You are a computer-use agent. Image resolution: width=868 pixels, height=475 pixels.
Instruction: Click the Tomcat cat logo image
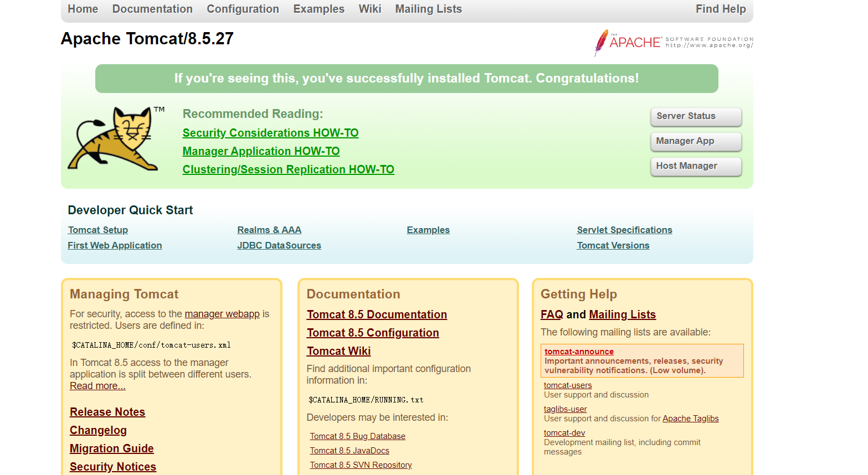[x=116, y=138]
